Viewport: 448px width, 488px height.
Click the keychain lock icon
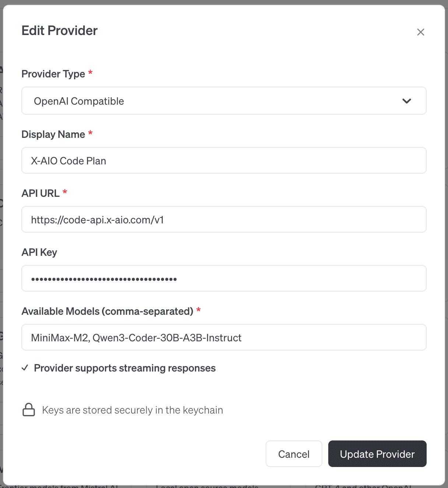click(29, 410)
